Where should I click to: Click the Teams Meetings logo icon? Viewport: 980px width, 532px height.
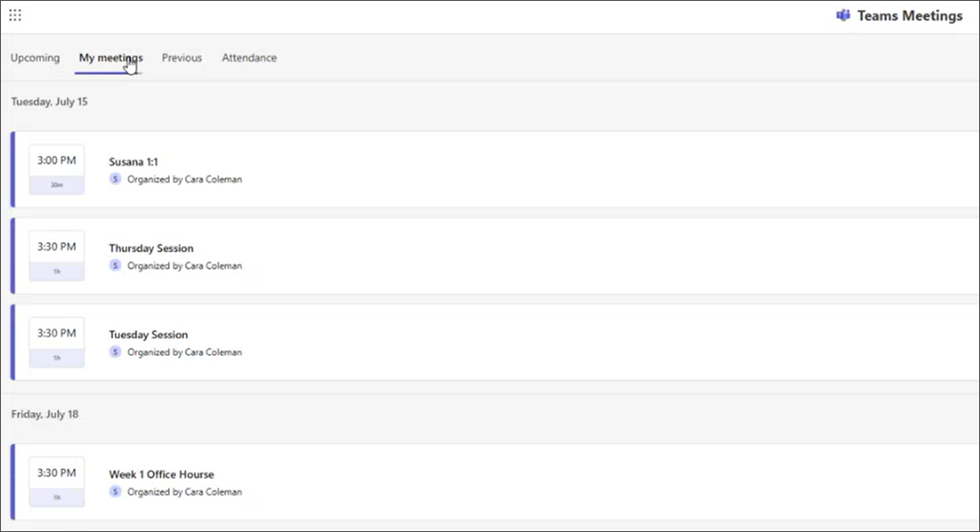click(x=843, y=15)
